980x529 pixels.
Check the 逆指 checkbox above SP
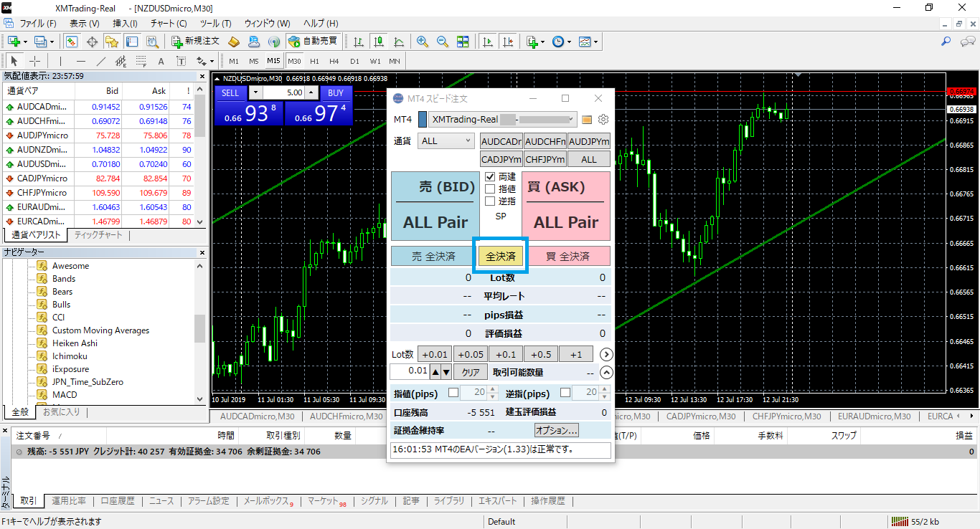click(x=490, y=201)
